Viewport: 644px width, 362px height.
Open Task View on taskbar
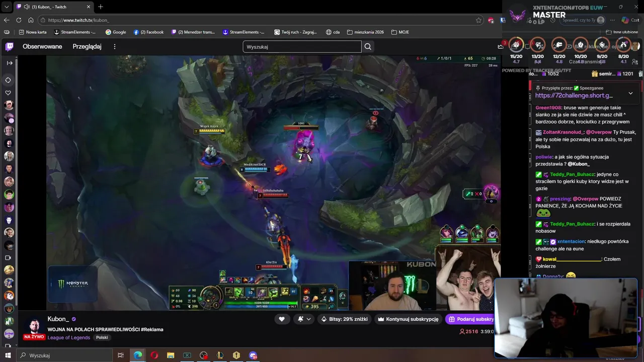121,355
